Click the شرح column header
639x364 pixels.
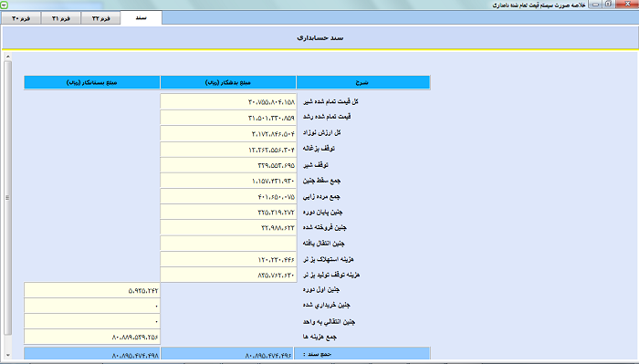[x=363, y=82]
